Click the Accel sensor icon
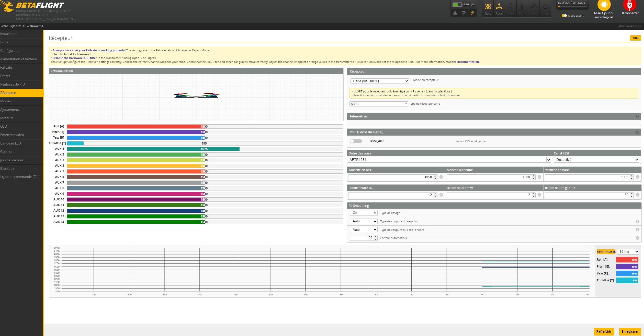644x336 pixels. click(499, 7)
